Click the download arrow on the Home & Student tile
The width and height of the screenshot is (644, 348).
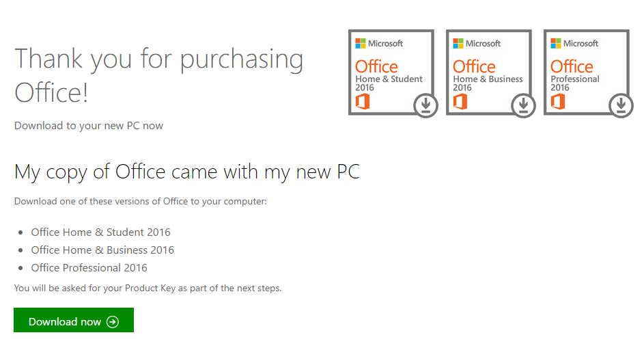(425, 105)
